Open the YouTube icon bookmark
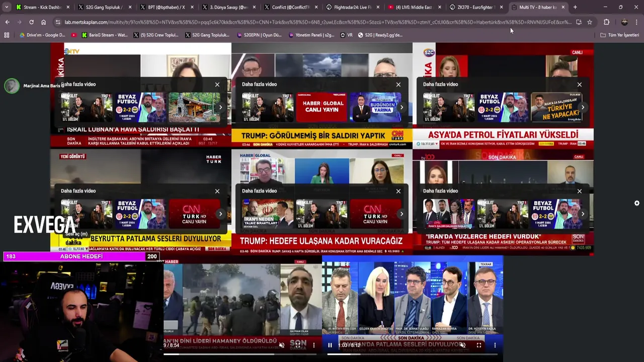Image resolution: width=644 pixels, height=362 pixels. click(x=74, y=35)
